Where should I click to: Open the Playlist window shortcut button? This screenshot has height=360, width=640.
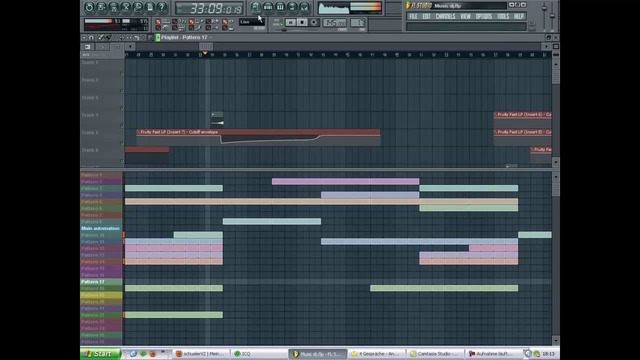pos(256,7)
